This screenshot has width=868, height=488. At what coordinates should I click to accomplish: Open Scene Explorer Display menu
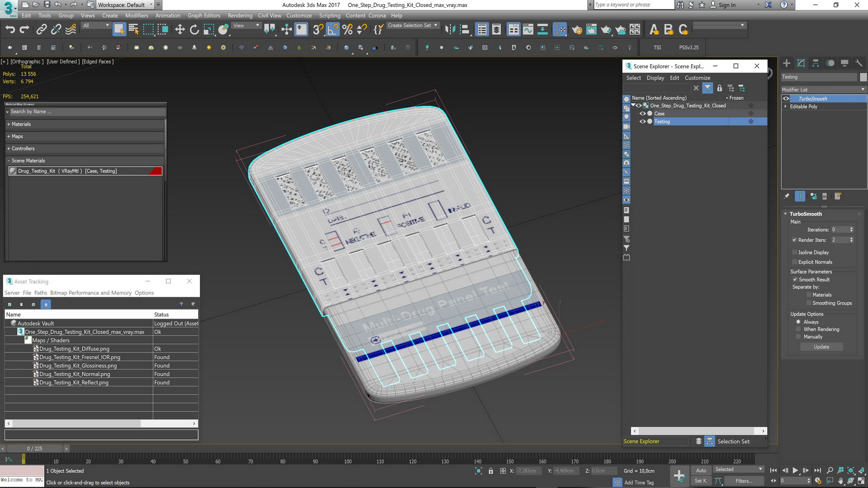pos(655,78)
